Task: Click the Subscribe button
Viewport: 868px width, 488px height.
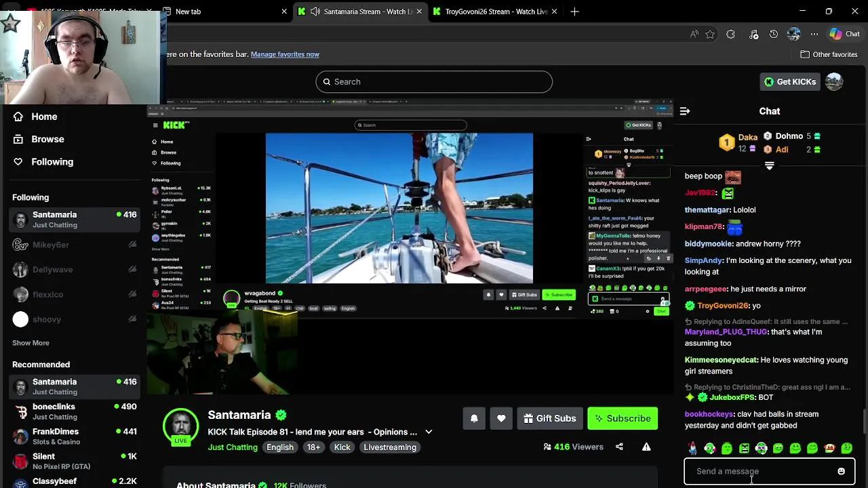Action: click(623, 418)
